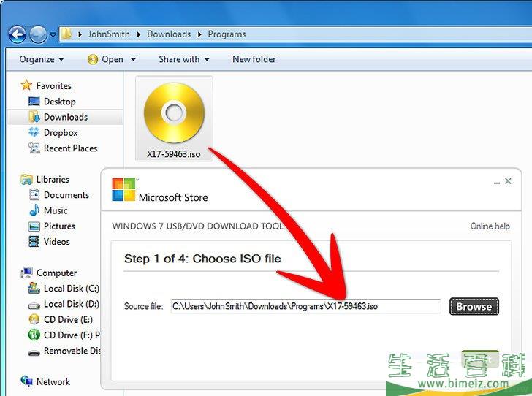This screenshot has width=532, height=396.
Task: Open the Online help link
Action: point(490,226)
